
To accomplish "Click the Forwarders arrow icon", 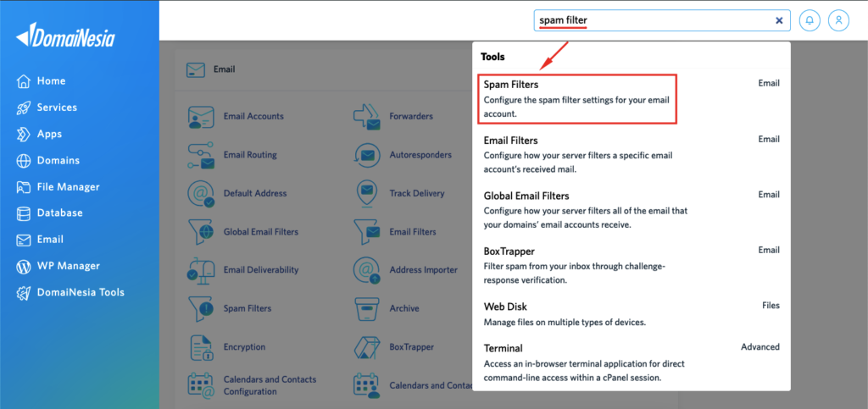I will (367, 117).
